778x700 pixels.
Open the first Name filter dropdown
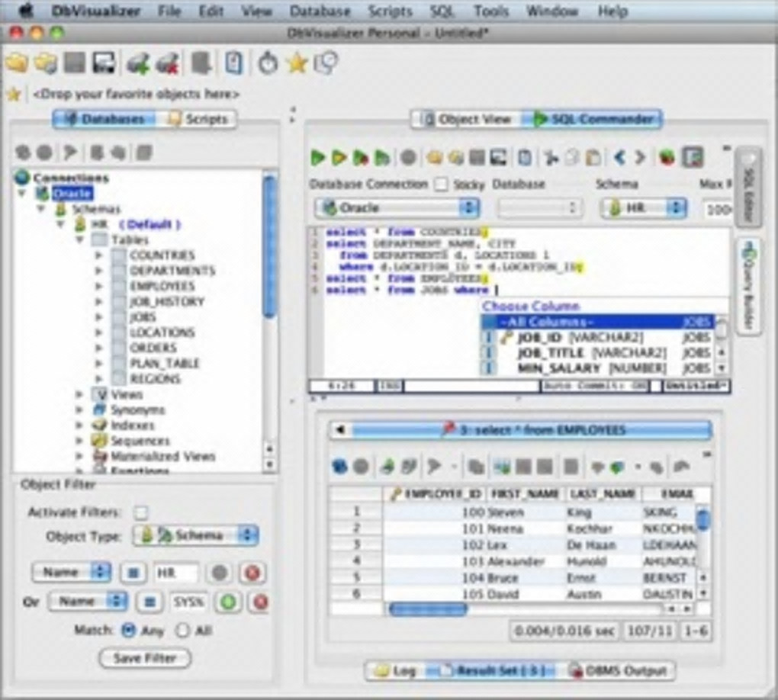click(72, 573)
